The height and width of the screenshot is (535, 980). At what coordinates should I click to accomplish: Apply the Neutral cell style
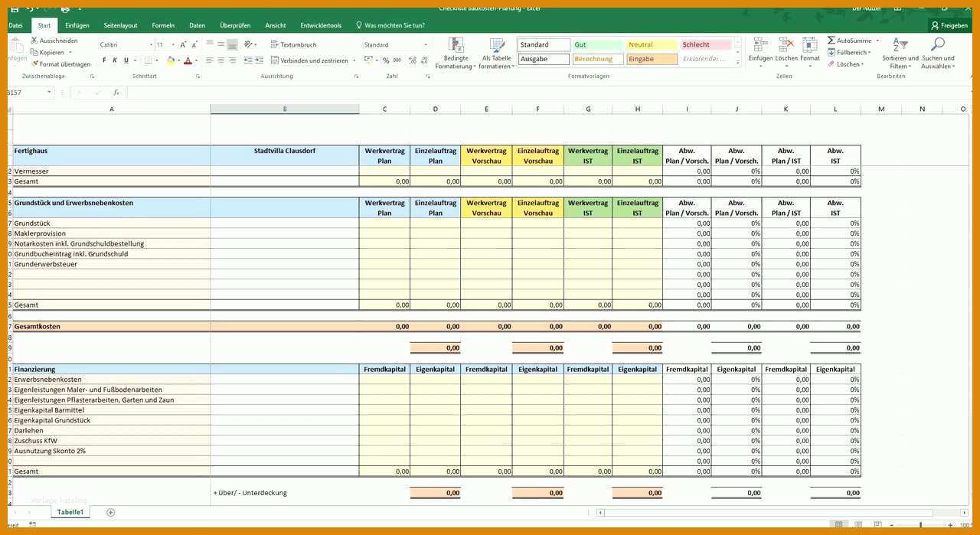652,44
